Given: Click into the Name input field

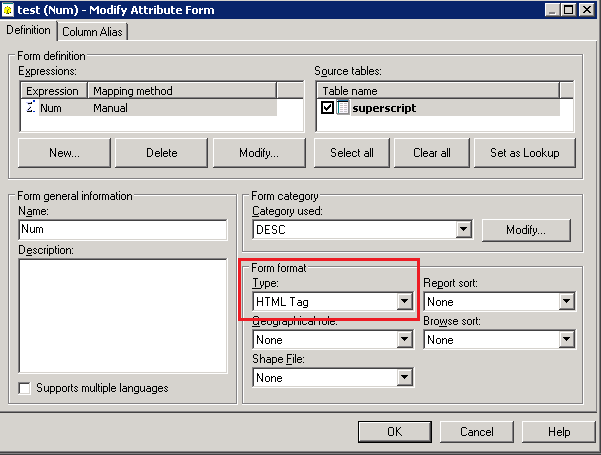Looking at the screenshot, I should click(123, 229).
